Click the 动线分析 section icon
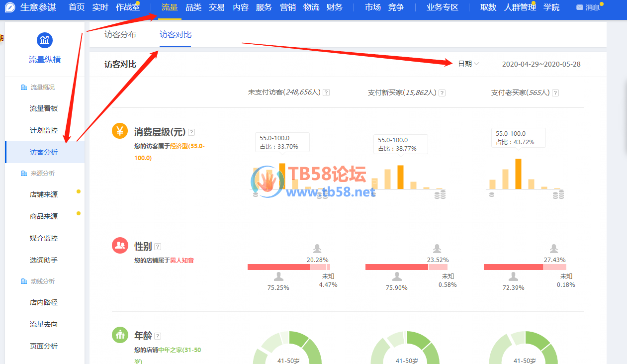 coord(23,281)
